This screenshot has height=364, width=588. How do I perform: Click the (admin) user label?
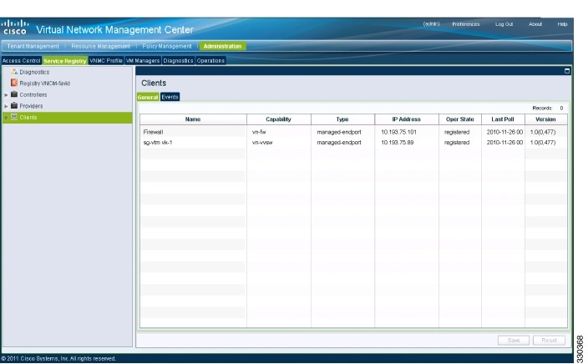431,24
